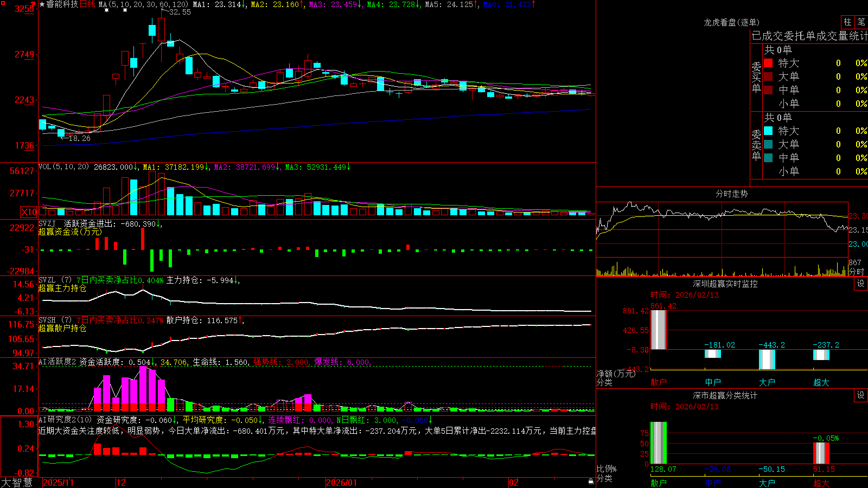Switch the order view to 柱 mode
Screen dimensions: 868x488
pyautogui.click(x=847, y=22)
